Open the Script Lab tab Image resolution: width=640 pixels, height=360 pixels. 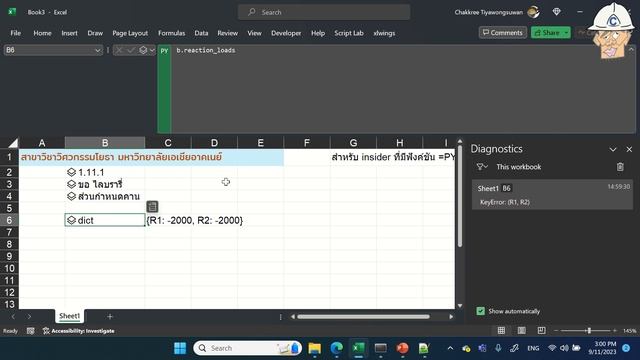click(349, 33)
